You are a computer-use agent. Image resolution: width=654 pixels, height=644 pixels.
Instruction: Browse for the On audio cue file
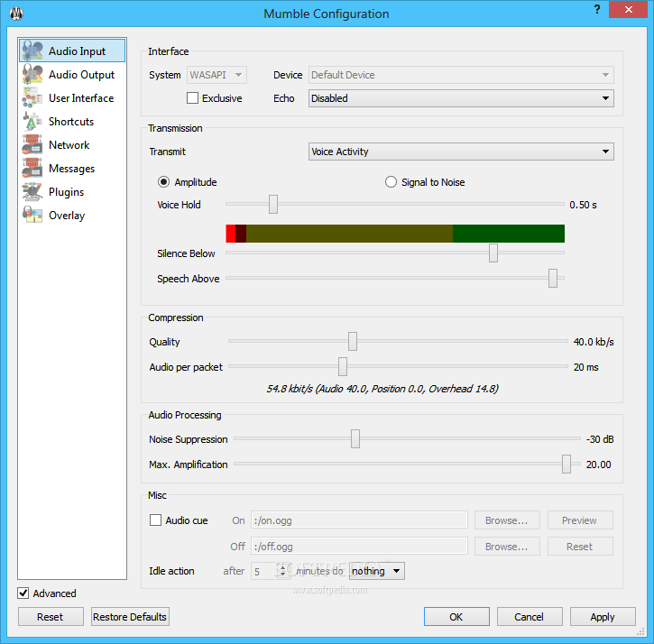pos(507,520)
